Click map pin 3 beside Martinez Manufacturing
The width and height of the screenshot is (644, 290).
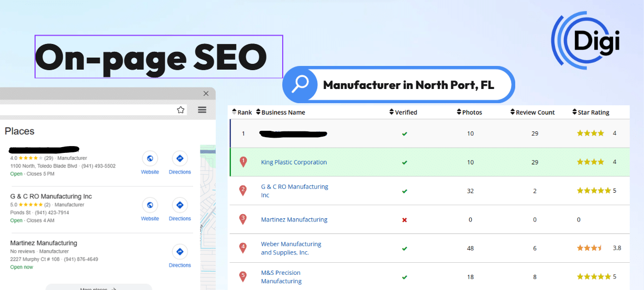tap(243, 219)
